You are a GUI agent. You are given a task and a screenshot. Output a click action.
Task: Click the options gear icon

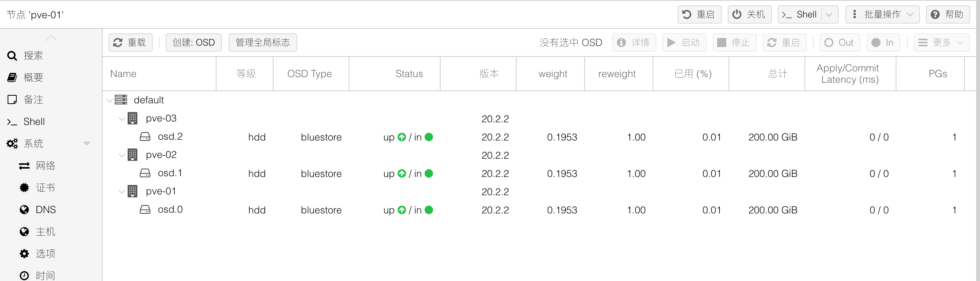coord(24,254)
